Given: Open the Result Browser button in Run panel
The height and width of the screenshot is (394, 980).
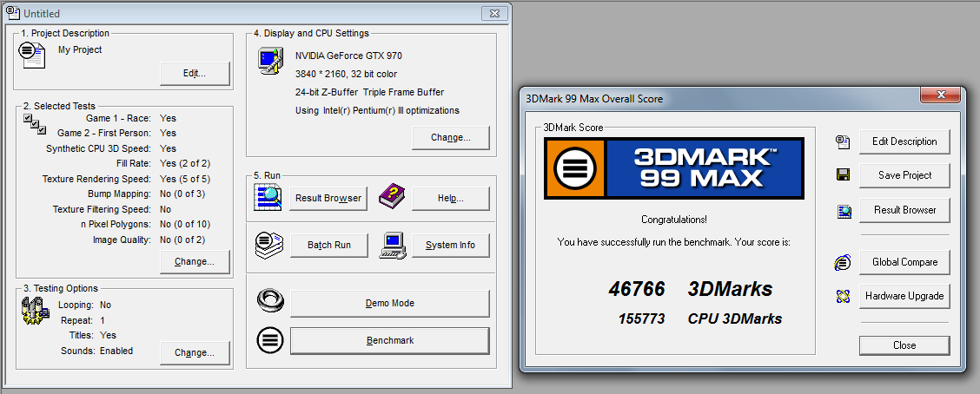Looking at the screenshot, I should point(328,198).
